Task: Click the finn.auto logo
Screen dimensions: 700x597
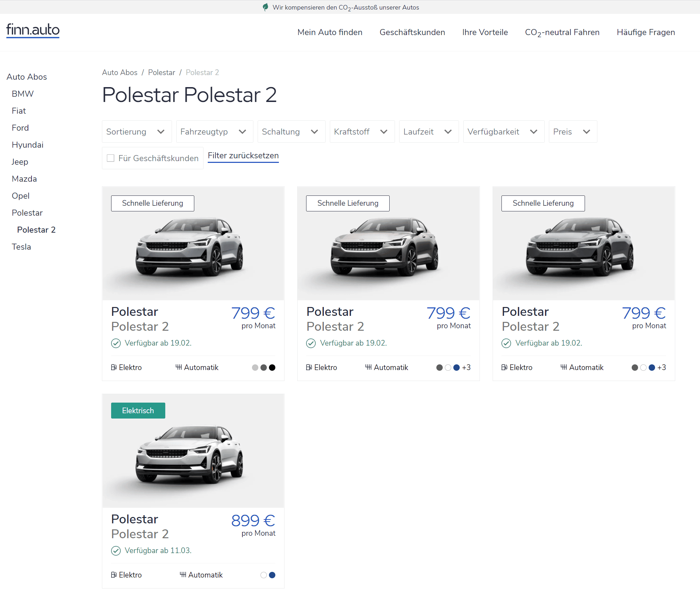Action: [33, 30]
